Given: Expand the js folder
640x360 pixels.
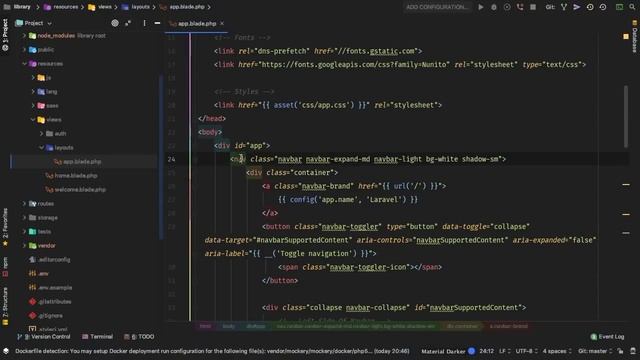Looking at the screenshot, I should pos(33,78).
